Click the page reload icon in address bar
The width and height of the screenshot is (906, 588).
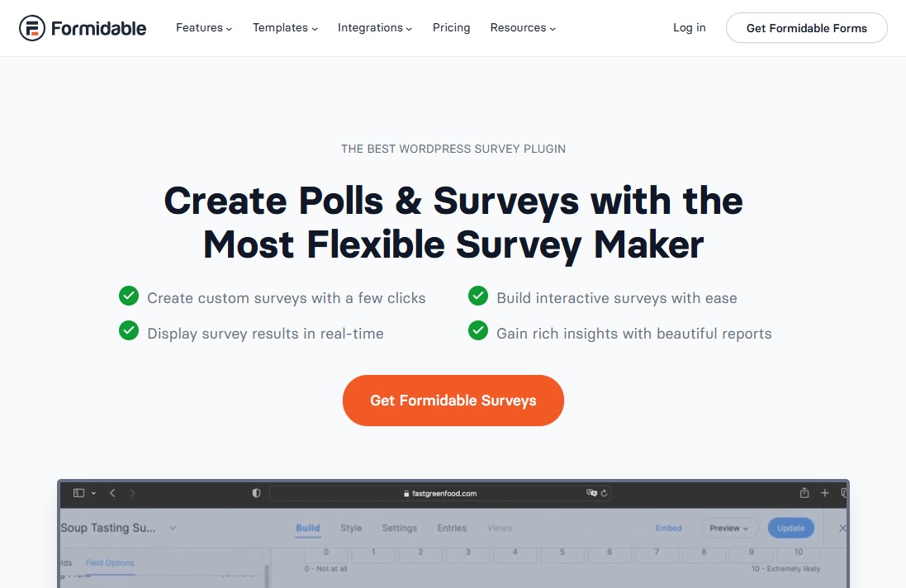pos(604,493)
